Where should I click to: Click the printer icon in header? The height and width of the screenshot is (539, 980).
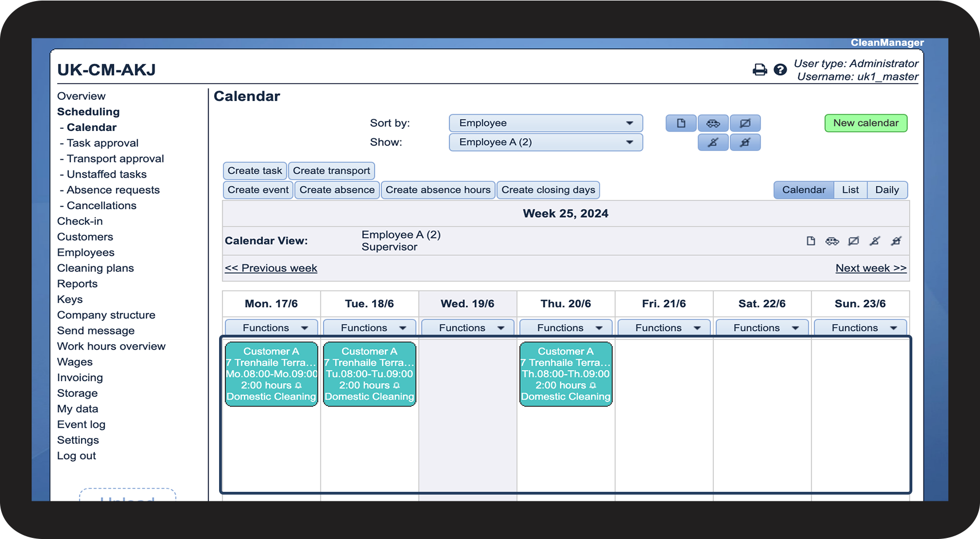(759, 69)
